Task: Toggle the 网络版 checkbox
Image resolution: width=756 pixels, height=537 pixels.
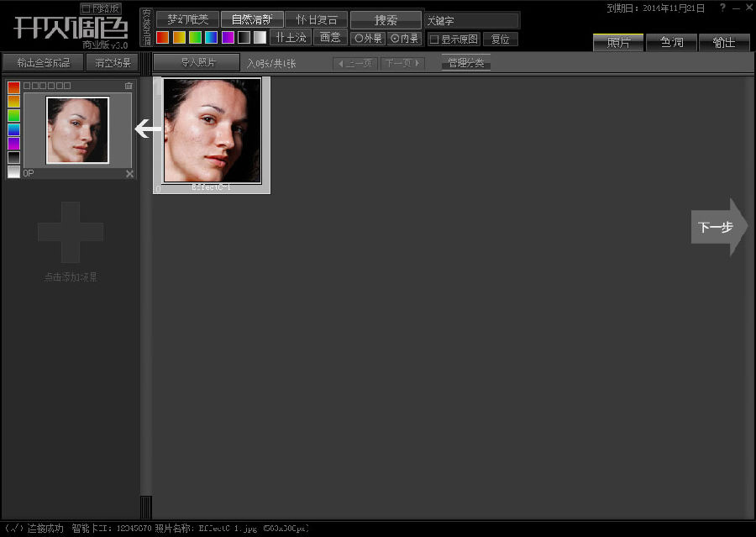Action: (x=86, y=8)
